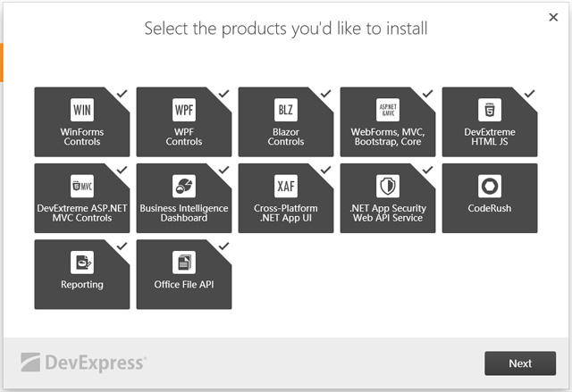Click the Business Intelligence Dashboard icon
This screenshot has height=392, width=572.
tap(184, 186)
